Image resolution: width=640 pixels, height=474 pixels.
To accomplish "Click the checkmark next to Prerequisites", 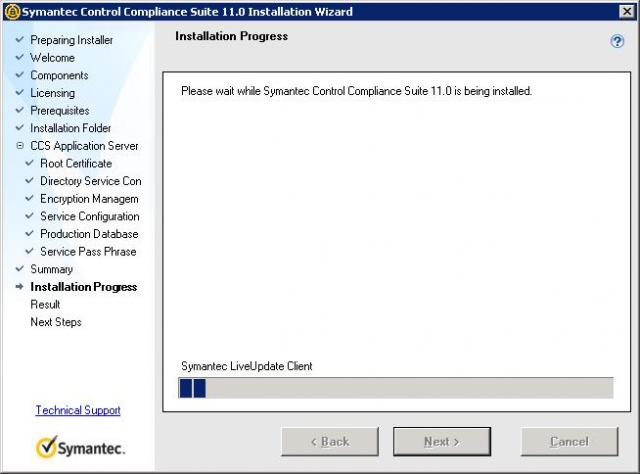I will click(20, 110).
